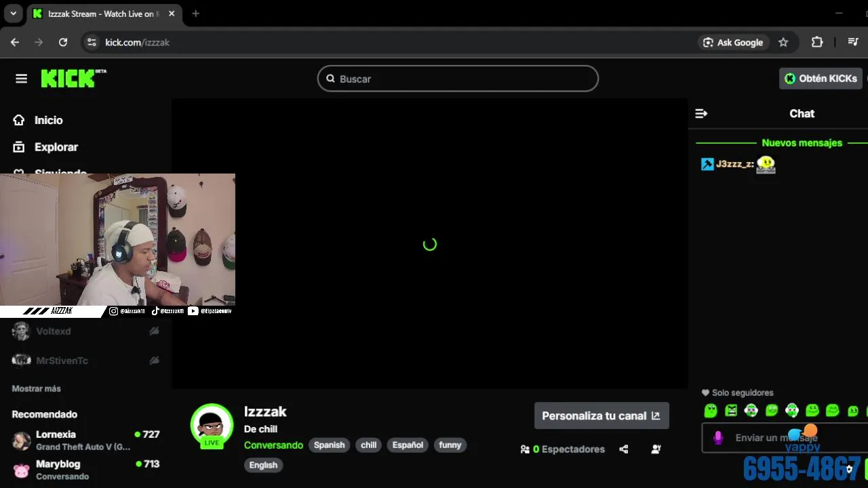The height and width of the screenshot is (488, 868).
Task: Reload the browser page
Action: (63, 42)
